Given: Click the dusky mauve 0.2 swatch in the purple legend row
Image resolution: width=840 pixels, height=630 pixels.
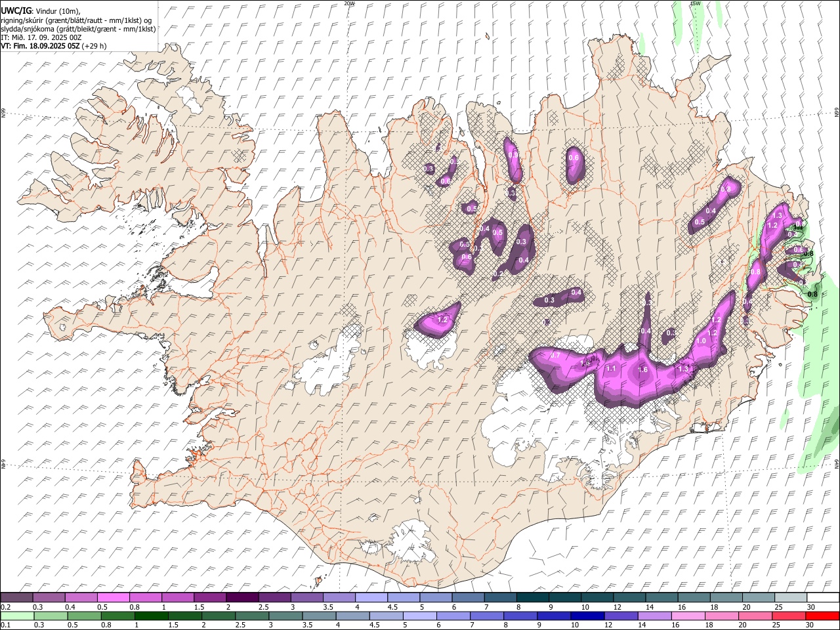Looking at the screenshot, I should pyautogui.click(x=16, y=597).
